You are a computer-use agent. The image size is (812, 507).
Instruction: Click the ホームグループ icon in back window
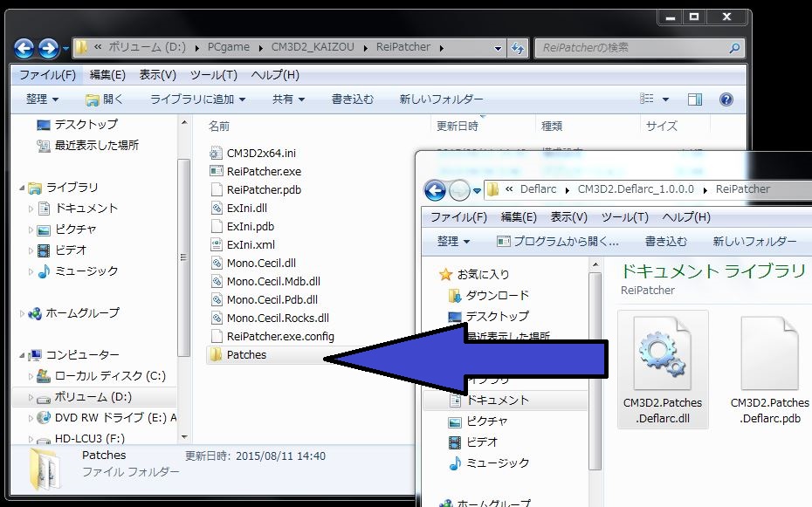(x=35, y=313)
